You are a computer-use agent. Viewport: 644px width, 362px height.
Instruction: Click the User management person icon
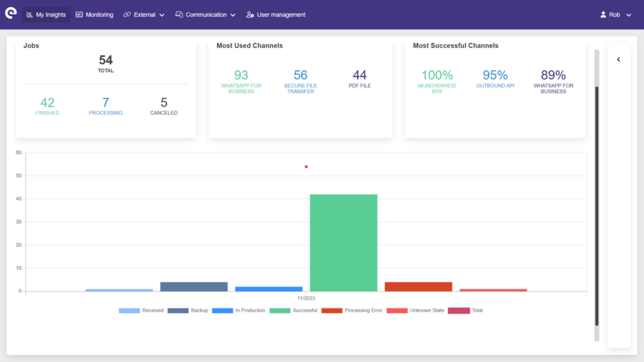(250, 14)
